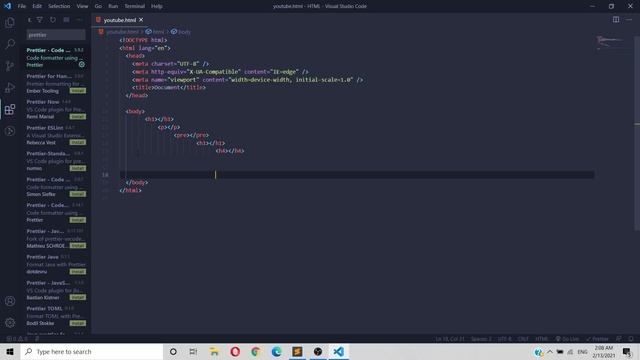640x360 pixels.
Task: Select the Extensions view icon
Action: [x=10, y=109]
